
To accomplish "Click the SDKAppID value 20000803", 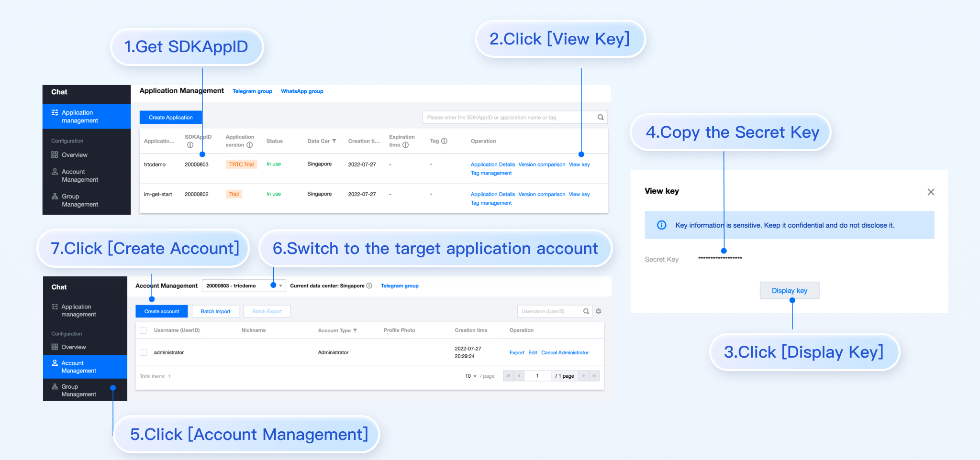I will tap(197, 164).
